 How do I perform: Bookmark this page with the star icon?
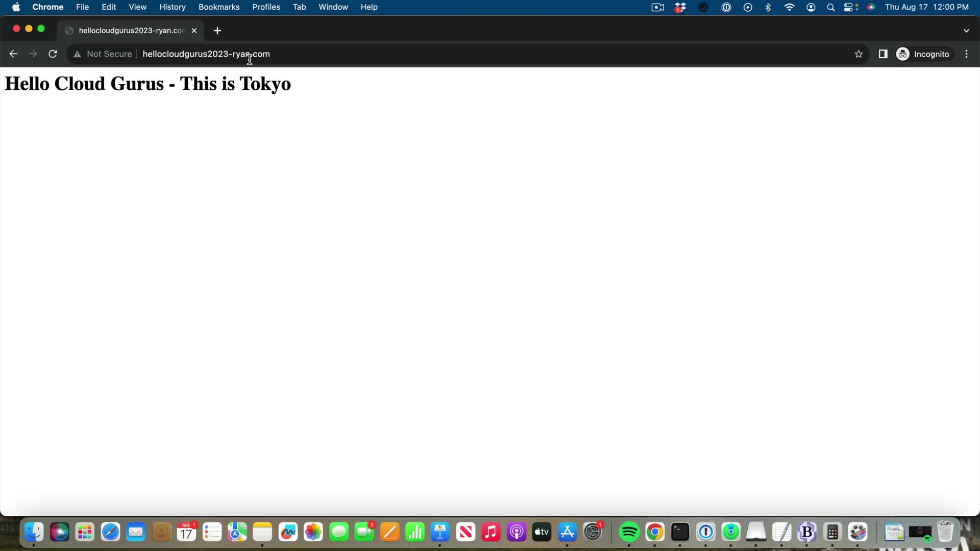pos(859,54)
